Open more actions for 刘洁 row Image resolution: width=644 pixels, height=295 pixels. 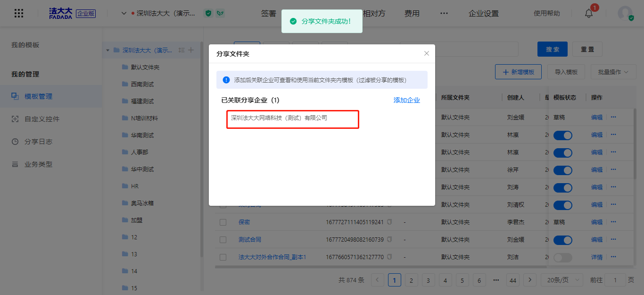pyautogui.click(x=613, y=257)
